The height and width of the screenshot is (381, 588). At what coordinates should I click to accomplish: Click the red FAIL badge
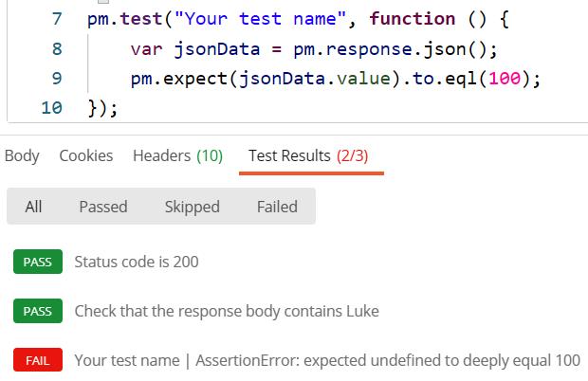click(37, 361)
